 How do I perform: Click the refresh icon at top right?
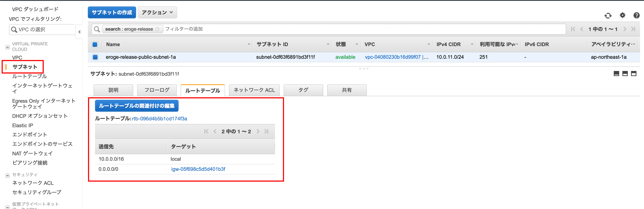pyautogui.click(x=608, y=16)
